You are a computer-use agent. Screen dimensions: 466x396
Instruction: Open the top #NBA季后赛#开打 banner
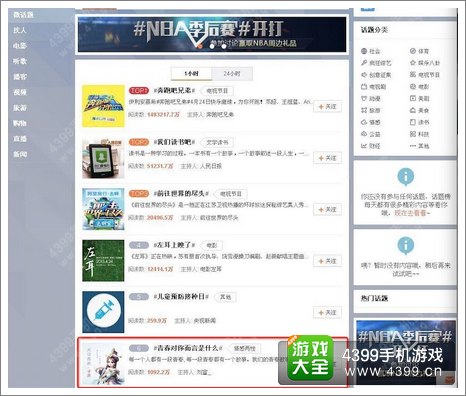212,34
